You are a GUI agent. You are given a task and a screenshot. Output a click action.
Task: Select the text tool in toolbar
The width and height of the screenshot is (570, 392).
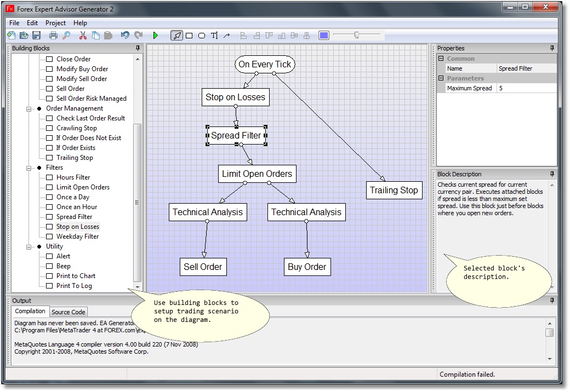214,36
